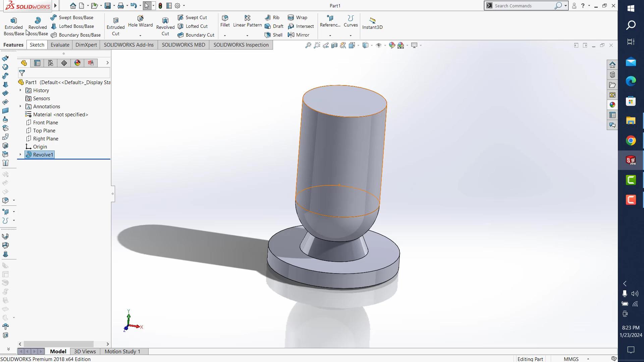Switch to the Sketch tab
Viewport: 644px width, 362px height.
pyautogui.click(x=37, y=45)
